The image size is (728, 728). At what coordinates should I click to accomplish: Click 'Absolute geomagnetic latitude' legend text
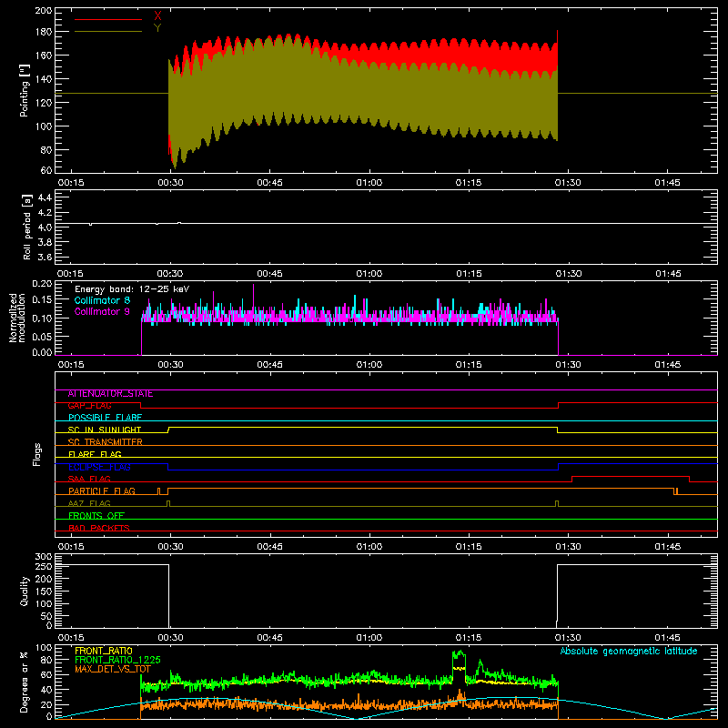coord(629,652)
